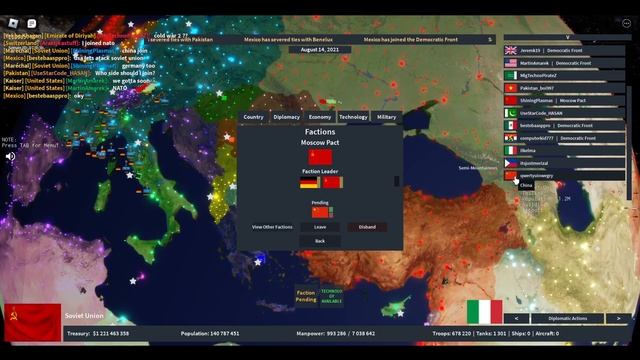
Task: Click the Population value in status bar
Action: (210, 333)
